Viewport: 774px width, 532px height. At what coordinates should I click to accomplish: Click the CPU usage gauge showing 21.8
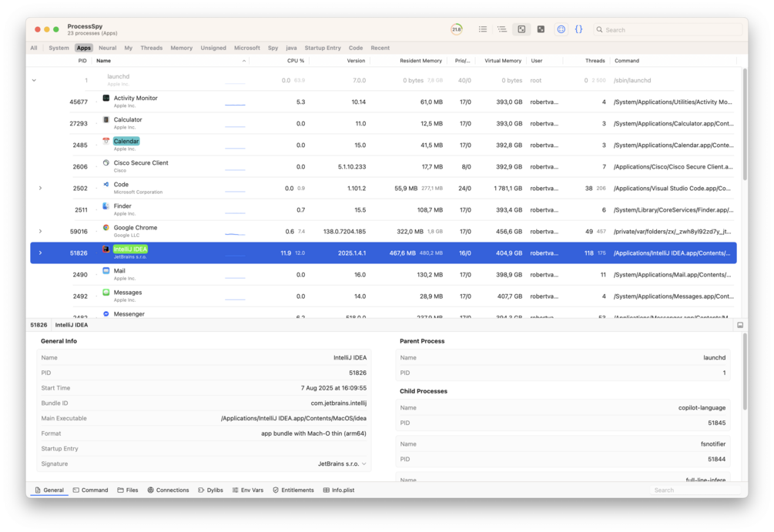click(456, 29)
